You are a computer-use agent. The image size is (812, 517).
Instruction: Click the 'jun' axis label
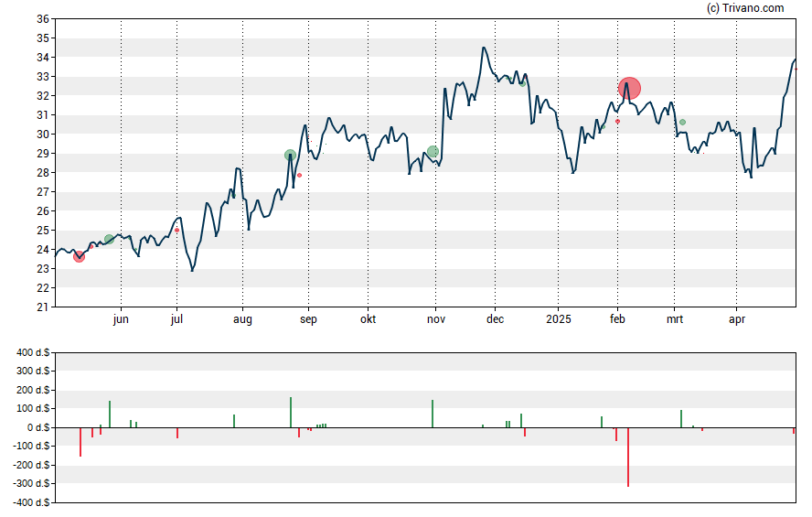tap(121, 319)
